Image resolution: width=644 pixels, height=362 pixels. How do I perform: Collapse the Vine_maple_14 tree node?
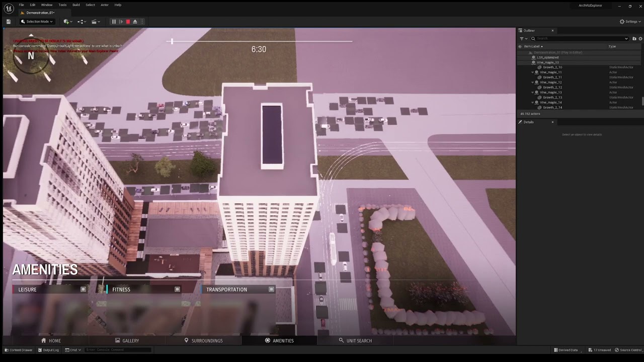[x=533, y=103]
